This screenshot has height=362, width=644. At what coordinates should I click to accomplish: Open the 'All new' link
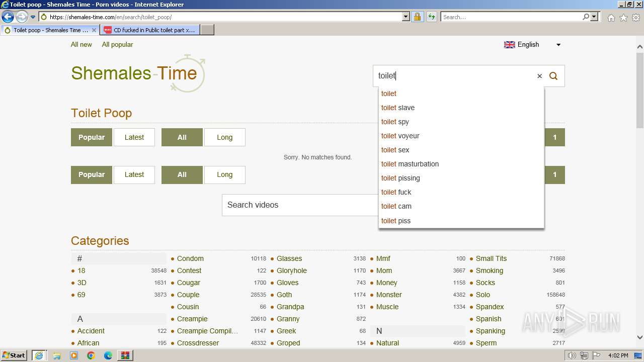tap(82, 44)
